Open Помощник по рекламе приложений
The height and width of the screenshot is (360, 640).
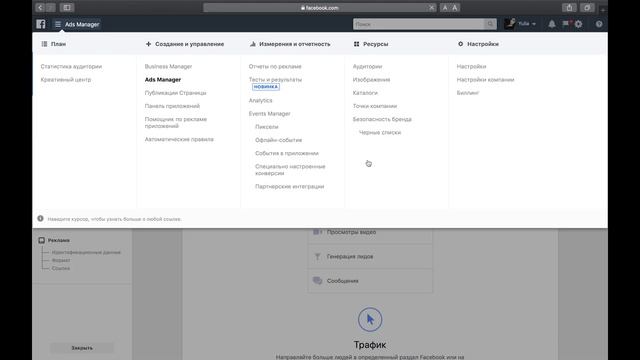[176, 122]
